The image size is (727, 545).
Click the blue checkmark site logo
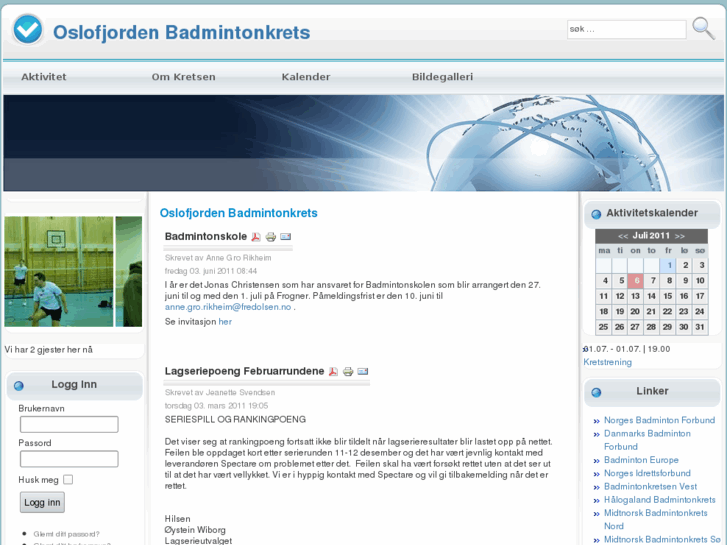click(x=27, y=29)
